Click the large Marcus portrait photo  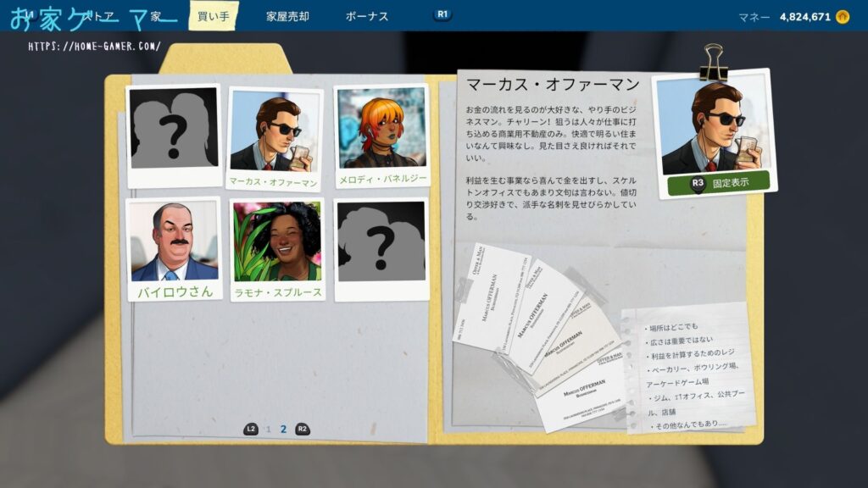714,126
